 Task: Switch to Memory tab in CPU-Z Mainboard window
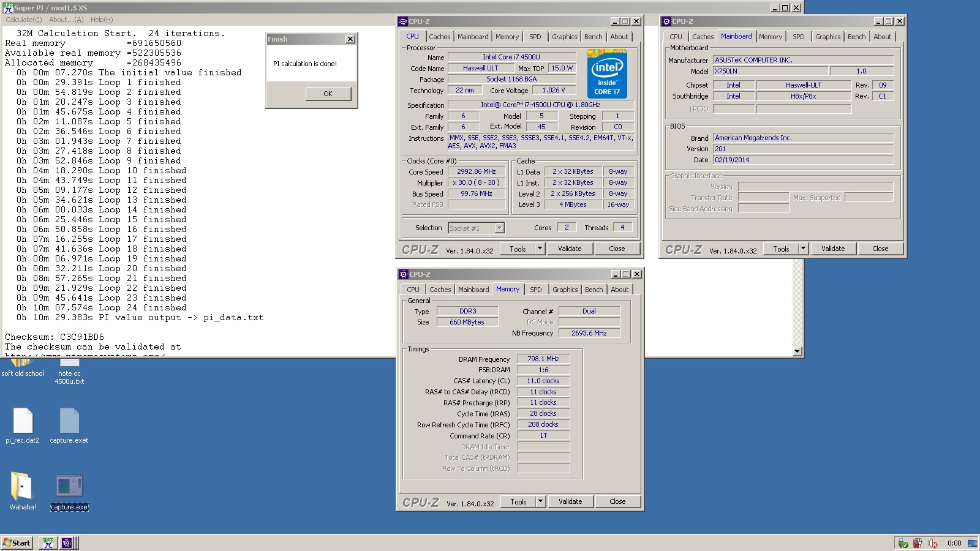pyautogui.click(x=771, y=37)
